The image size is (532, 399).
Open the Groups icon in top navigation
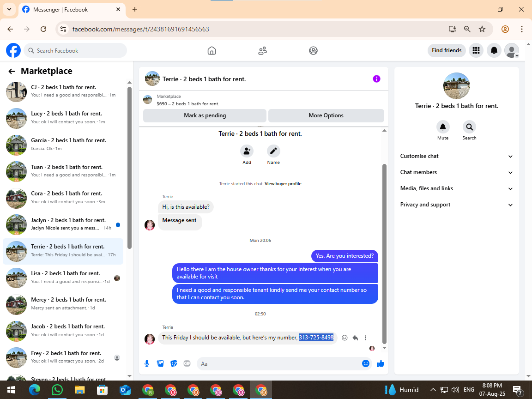pos(313,51)
